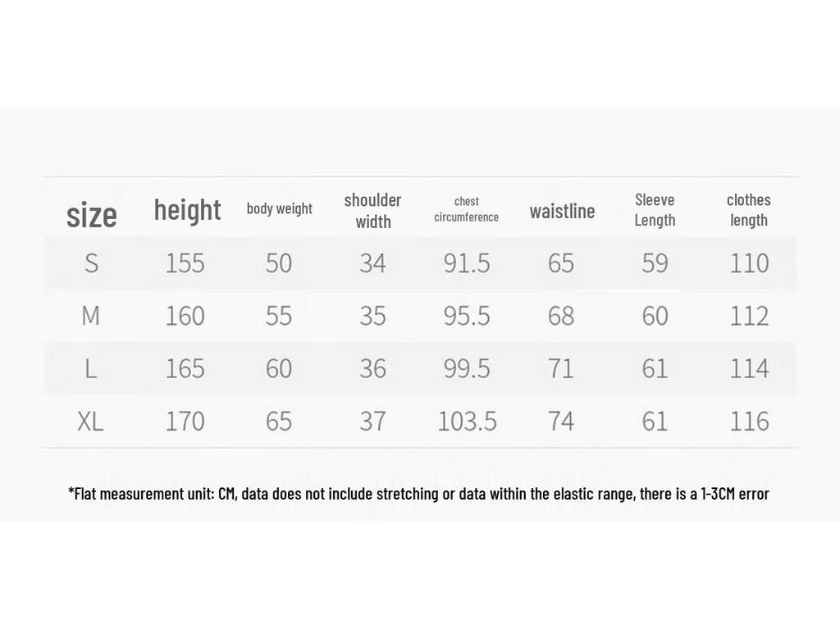Click the height column header
This screenshot has width=840, height=630.
pos(187,209)
